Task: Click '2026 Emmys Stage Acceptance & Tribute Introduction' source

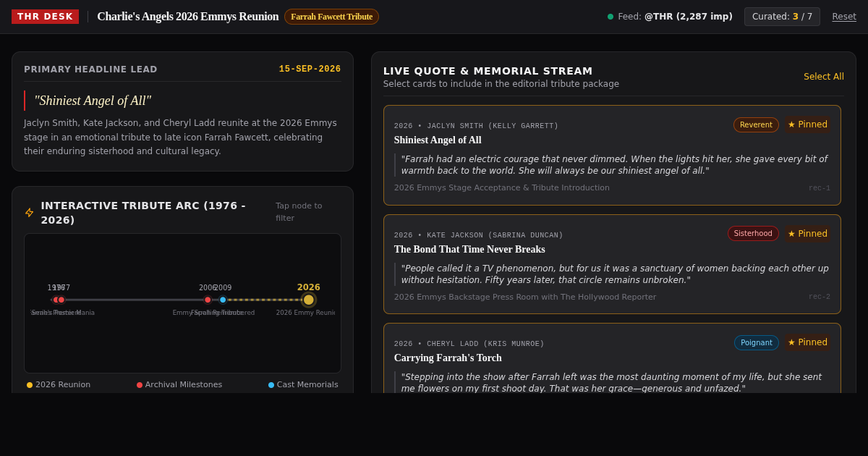Action: pos(502,188)
